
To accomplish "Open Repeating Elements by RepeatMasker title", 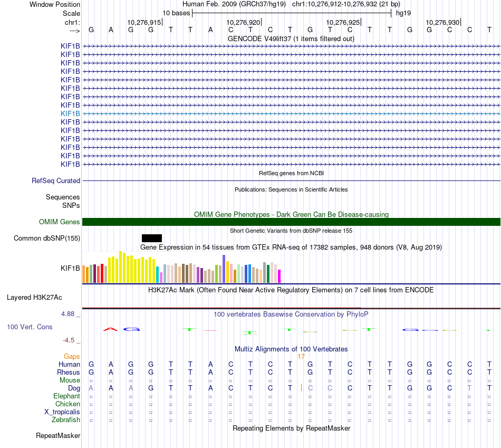I will pyautogui.click(x=291, y=428).
